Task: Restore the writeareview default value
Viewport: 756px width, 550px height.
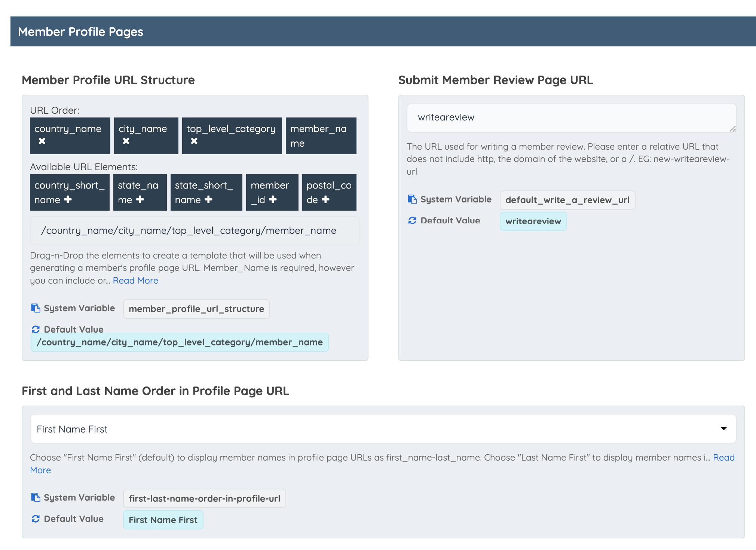Action: click(533, 221)
